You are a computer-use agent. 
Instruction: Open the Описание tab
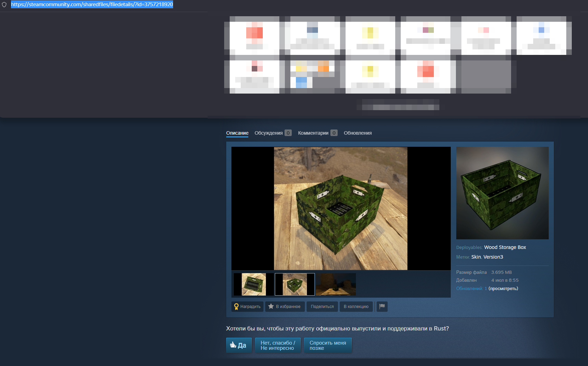237,133
